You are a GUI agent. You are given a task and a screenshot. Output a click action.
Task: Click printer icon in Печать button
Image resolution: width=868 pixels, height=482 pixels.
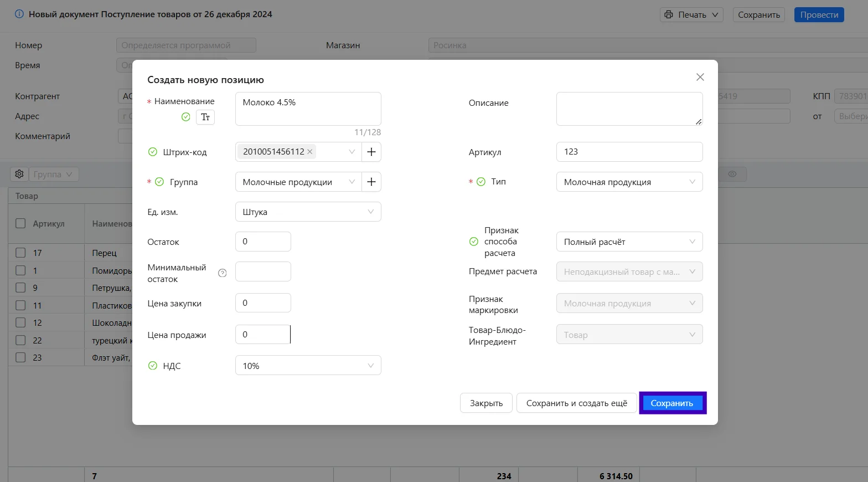pyautogui.click(x=669, y=14)
